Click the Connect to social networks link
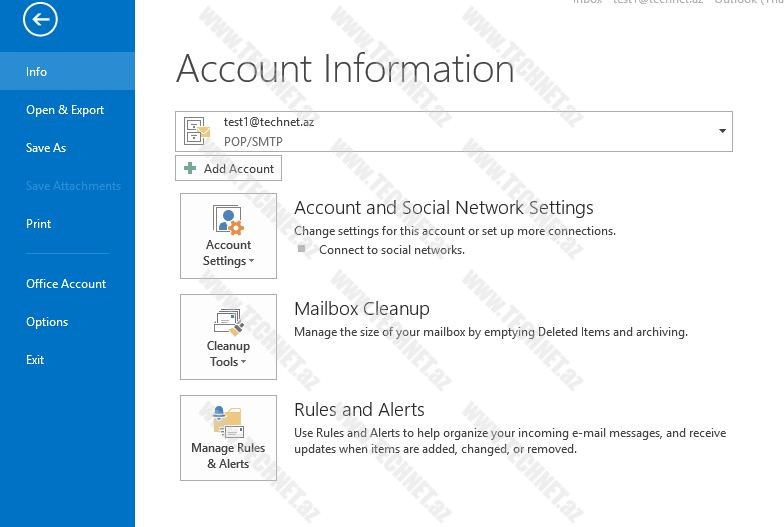Image resolution: width=784 pixels, height=527 pixels. (x=392, y=250)
